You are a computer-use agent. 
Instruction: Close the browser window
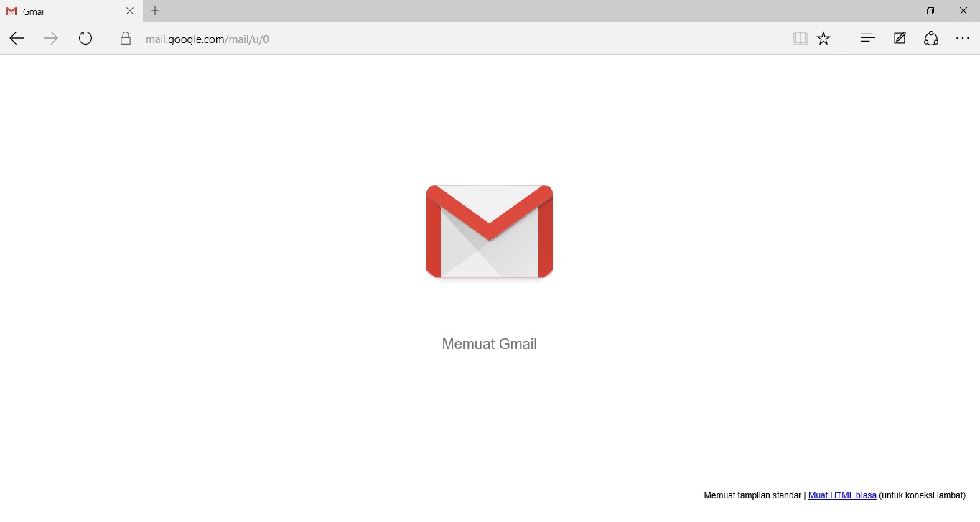tap(963, 11)
